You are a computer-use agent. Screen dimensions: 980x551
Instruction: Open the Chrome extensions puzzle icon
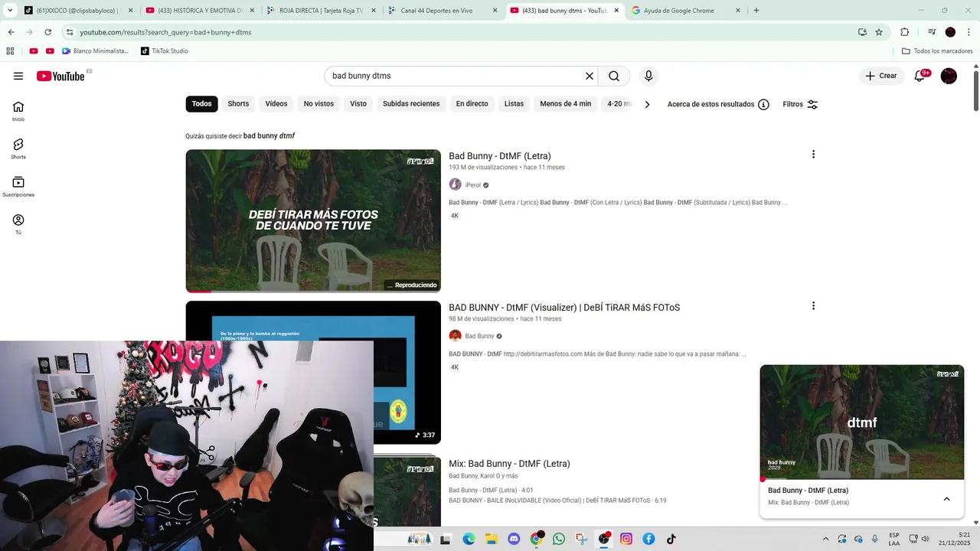[x=904, y=32]
